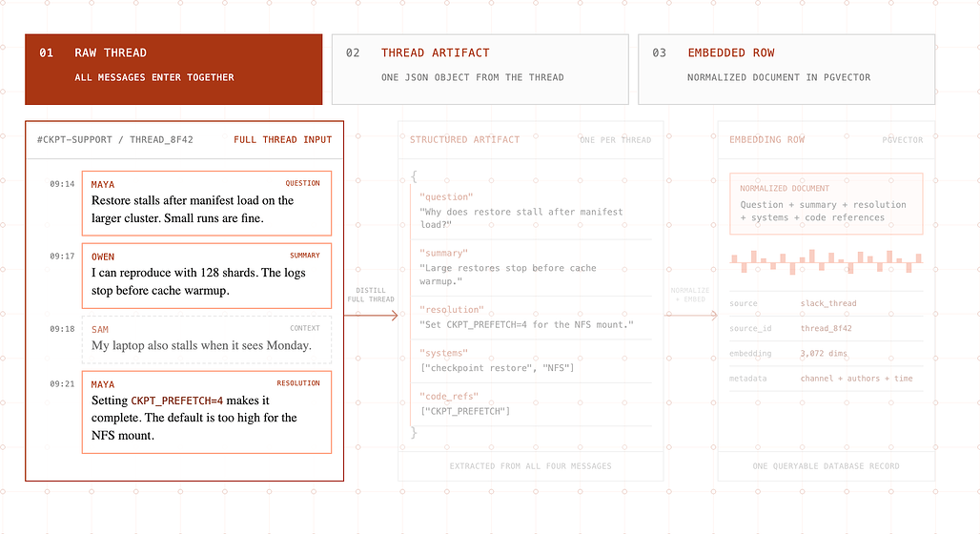
Task: Select Maya's 09:21 resolution message card
Action: (207, 412)
